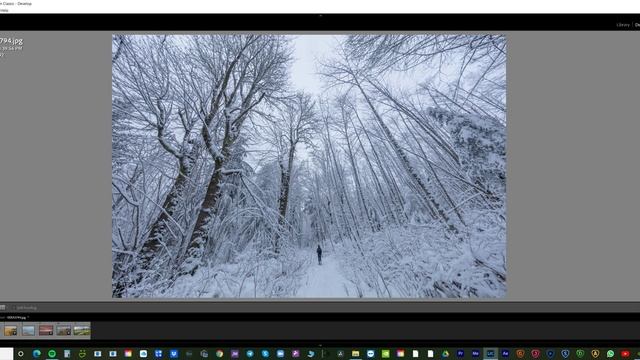Switch to Lightroom Classic taskbar icon
Image resolution: width=640 pixels, height=360 pixels.
coord(490,354)
